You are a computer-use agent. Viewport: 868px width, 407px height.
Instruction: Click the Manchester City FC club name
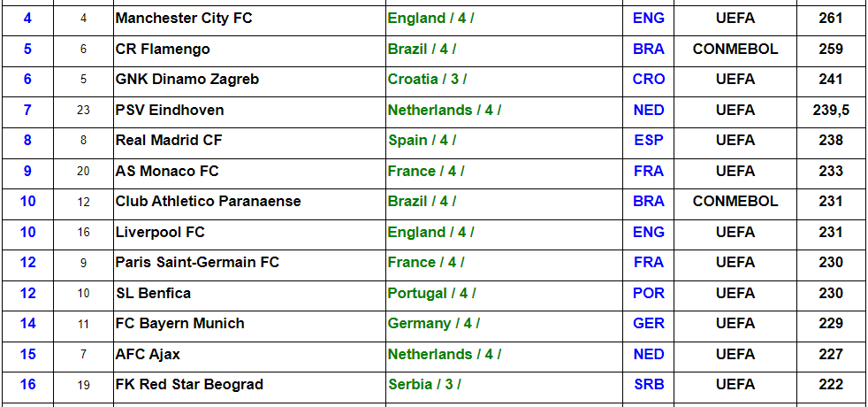click(183, 19)
